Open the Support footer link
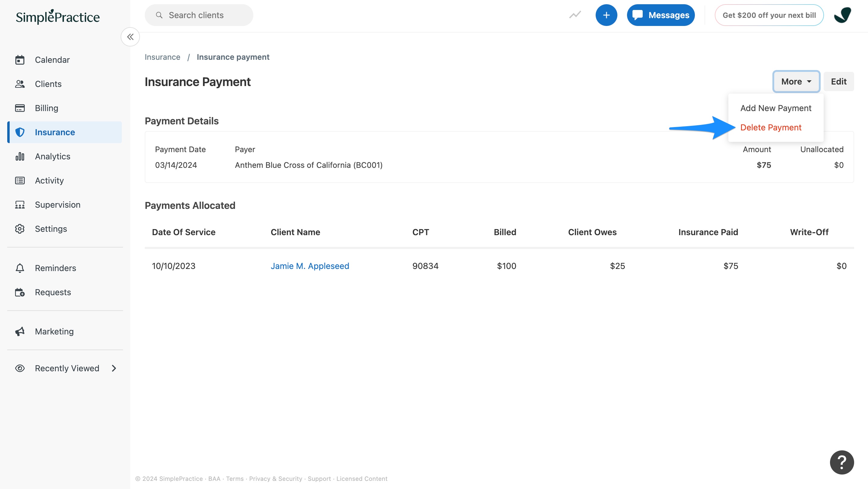Viewport: 868px width, 489px height. click(319, 479)
